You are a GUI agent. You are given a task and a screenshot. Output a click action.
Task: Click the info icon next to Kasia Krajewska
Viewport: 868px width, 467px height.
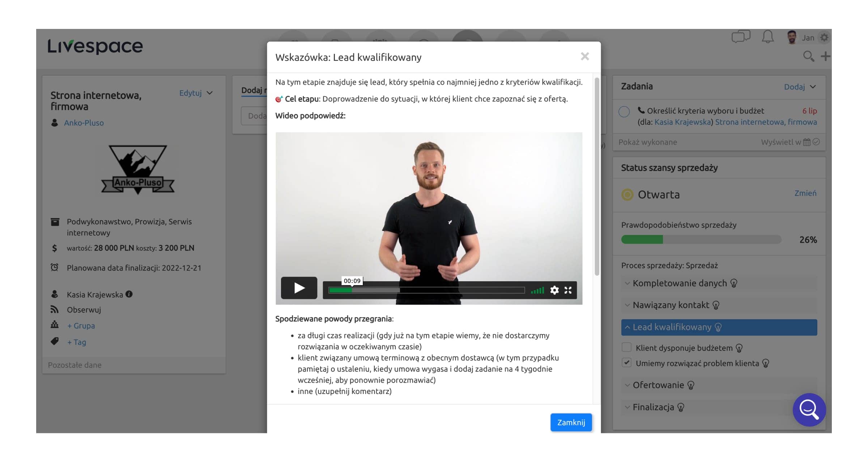coord(129,294)
